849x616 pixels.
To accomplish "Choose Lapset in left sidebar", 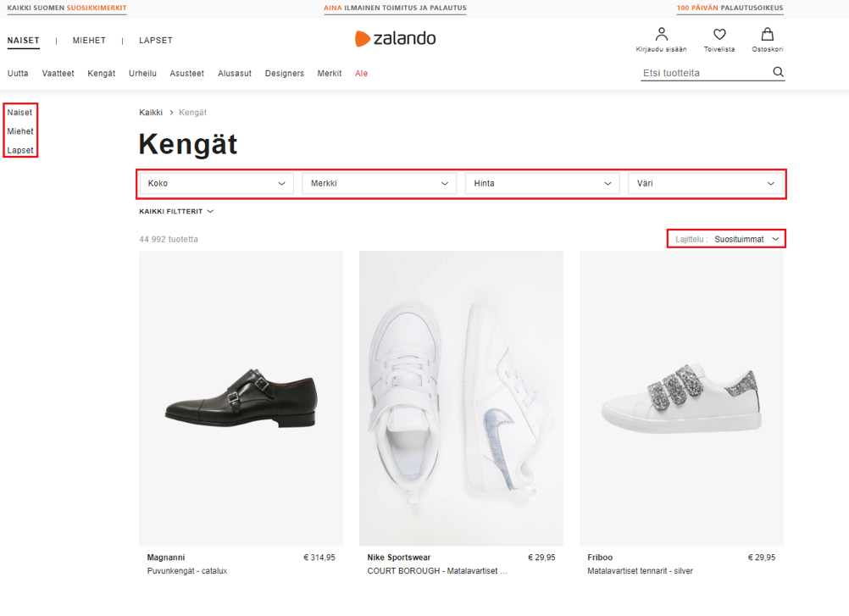I will [x=20, y=151].
